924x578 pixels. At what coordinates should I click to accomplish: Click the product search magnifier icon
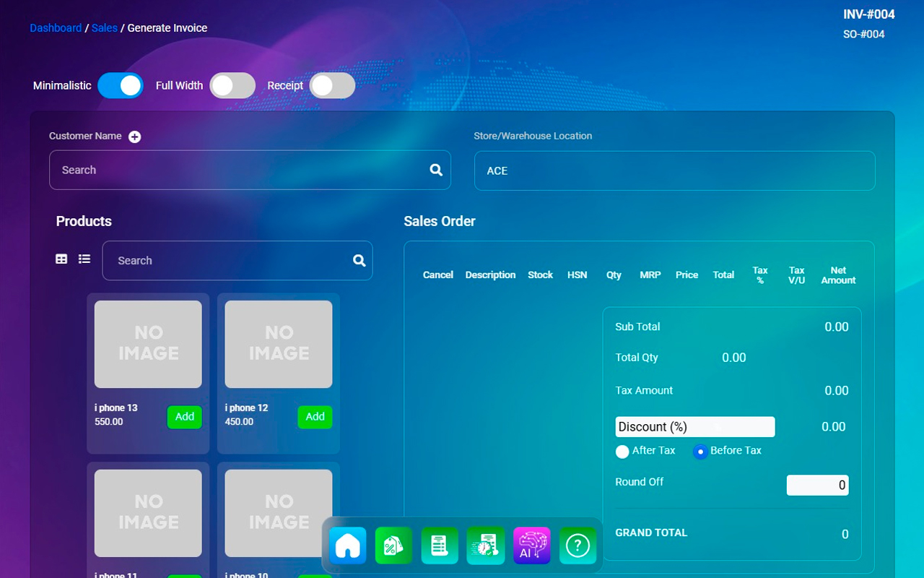(359, 261)
